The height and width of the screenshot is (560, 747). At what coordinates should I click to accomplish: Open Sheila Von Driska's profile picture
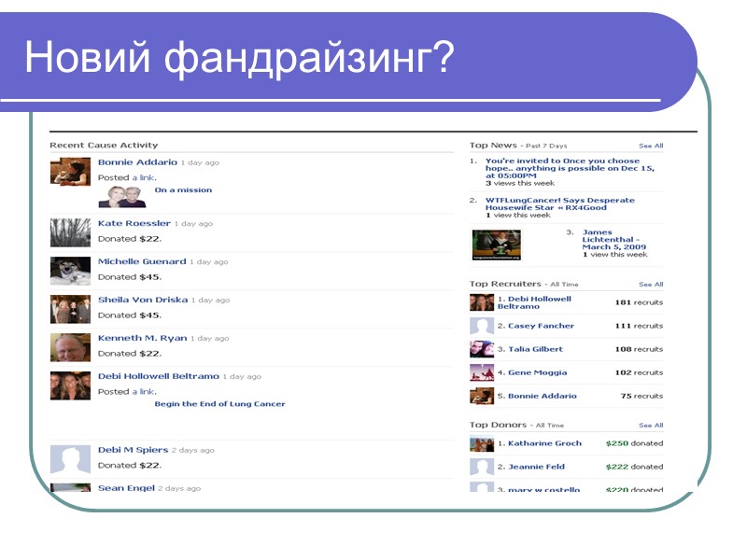point(71,309)
